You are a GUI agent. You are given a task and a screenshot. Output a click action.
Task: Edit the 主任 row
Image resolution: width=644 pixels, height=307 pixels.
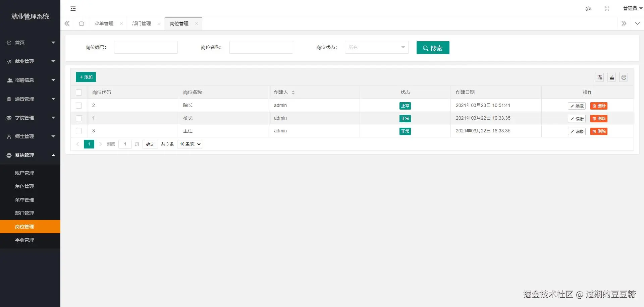point(577,131)
